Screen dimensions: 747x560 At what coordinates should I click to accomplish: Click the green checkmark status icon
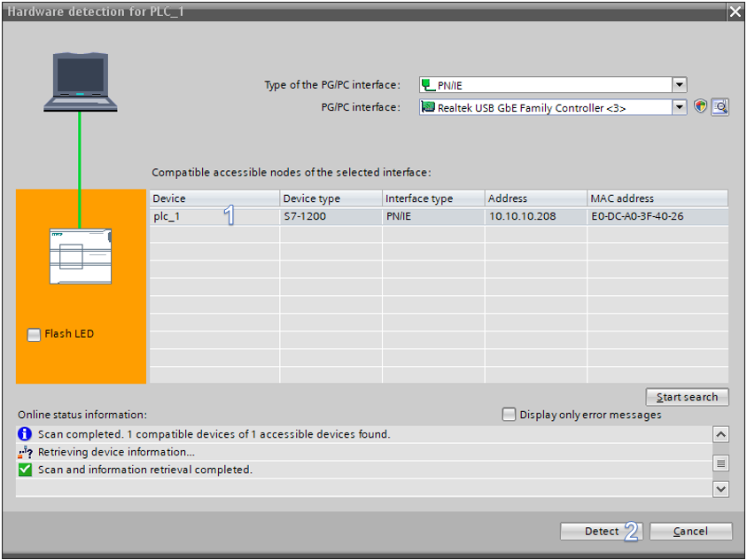click(25, 470)
